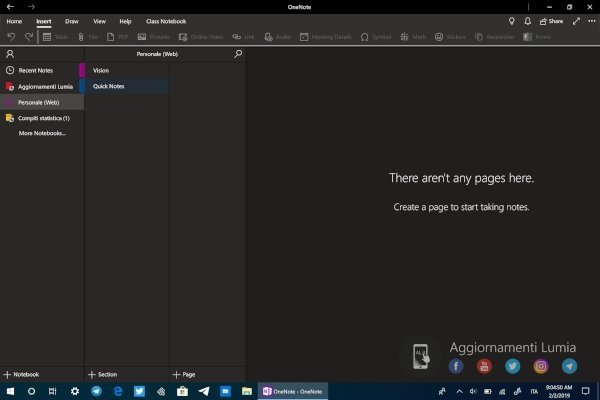
Task: Go forward with the right arrow icon
Action: [x=31, y=7]
